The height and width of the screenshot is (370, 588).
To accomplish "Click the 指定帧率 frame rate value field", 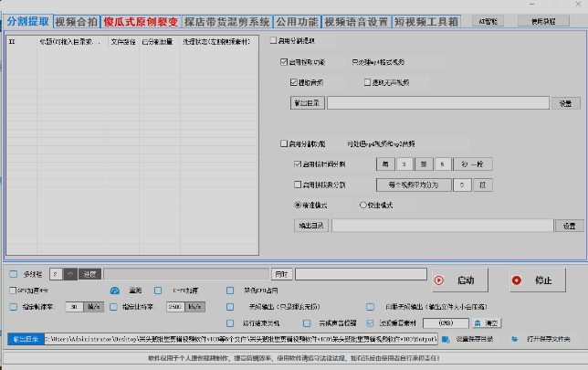I will (75, 307).
